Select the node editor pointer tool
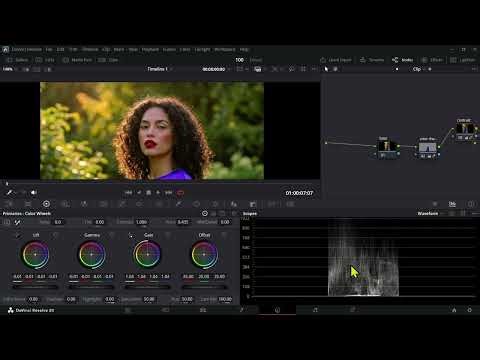The height and width of the screenshot is (360, 480). coord(326,69)
